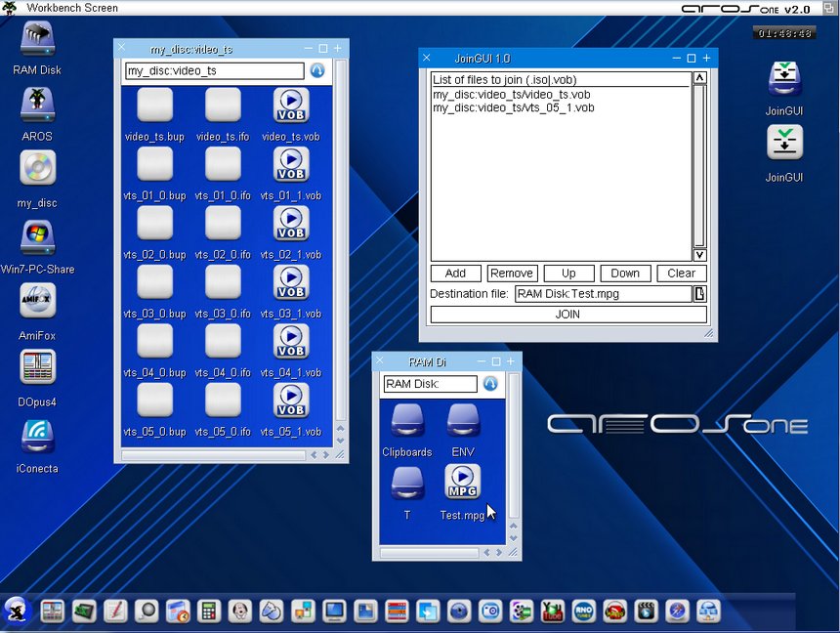The height and width of the screenshot is (633, 840).
Task: Click the Clear button in JoinGUI
Action: 681,274
